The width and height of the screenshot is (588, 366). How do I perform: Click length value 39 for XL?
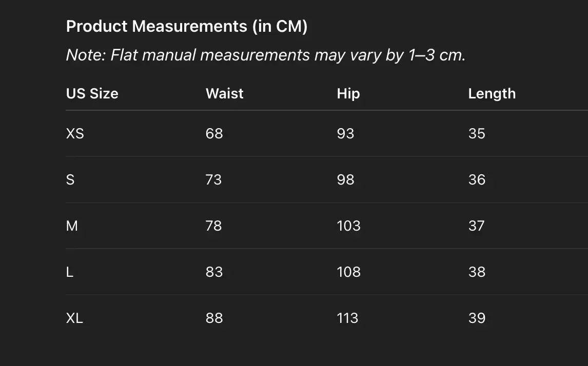coord(477,318)
